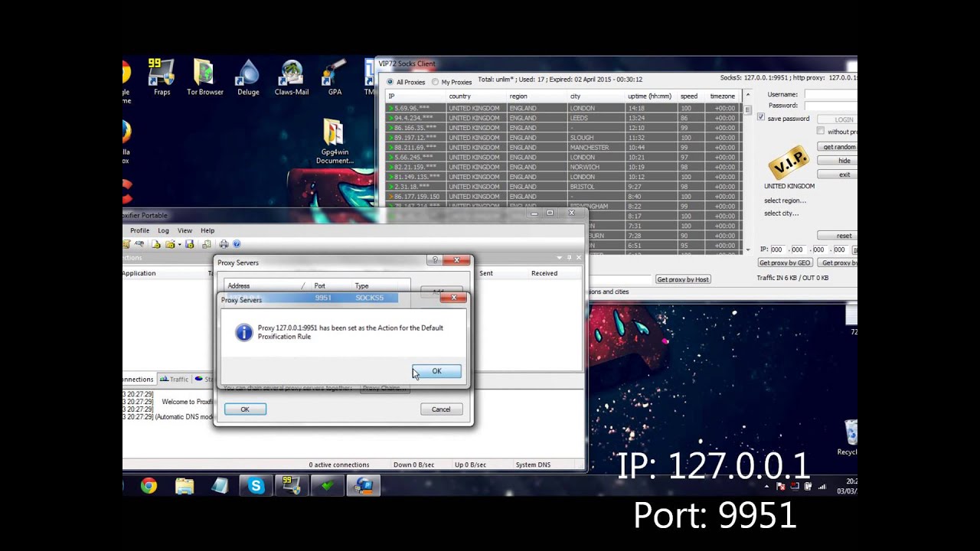Click Proxifier toolbar export log icon
Screen dimensions: 980x551
click(207, 244)
